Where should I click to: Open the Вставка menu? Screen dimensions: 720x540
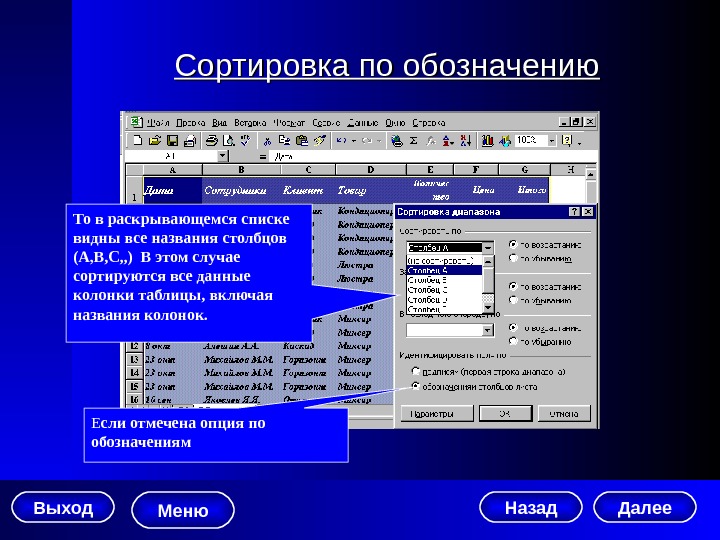250,123
